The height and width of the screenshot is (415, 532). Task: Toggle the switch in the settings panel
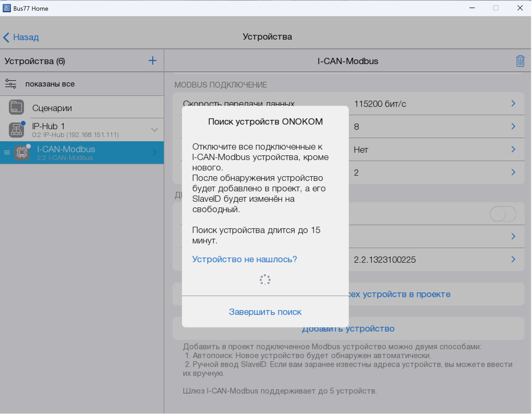tap(503, 214)
